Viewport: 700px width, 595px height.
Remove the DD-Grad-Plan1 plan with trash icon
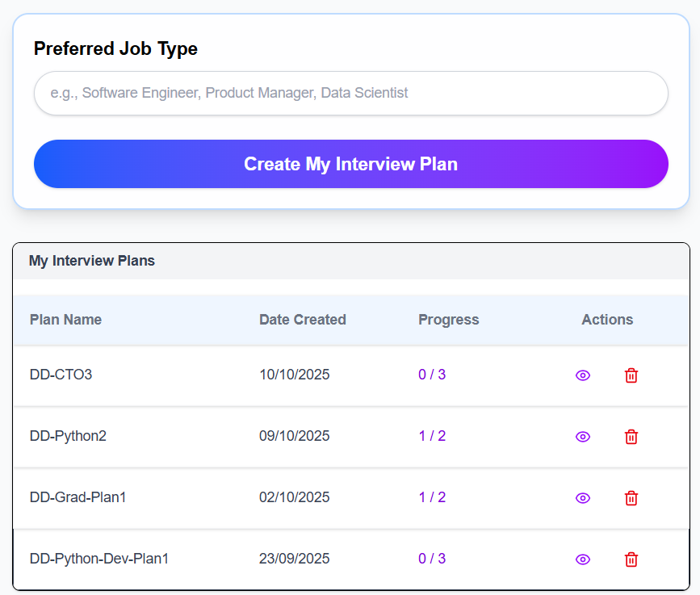631,498
